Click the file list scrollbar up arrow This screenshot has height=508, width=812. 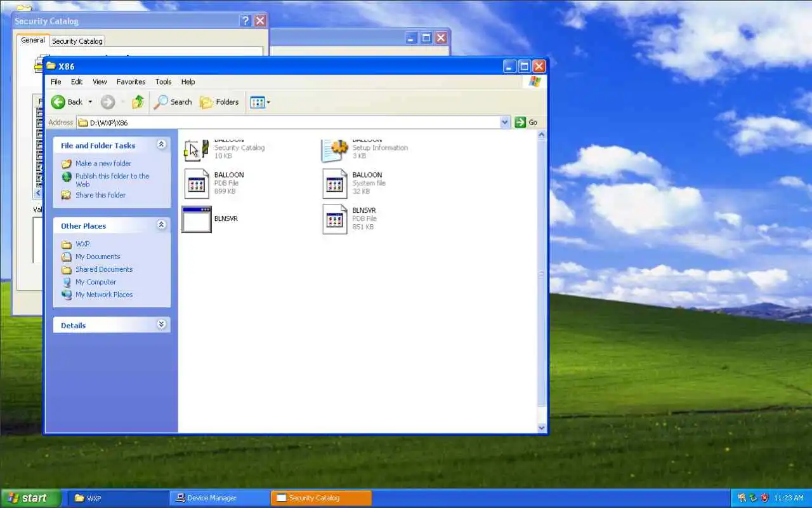pyautogui.click(x=542, y=135)
